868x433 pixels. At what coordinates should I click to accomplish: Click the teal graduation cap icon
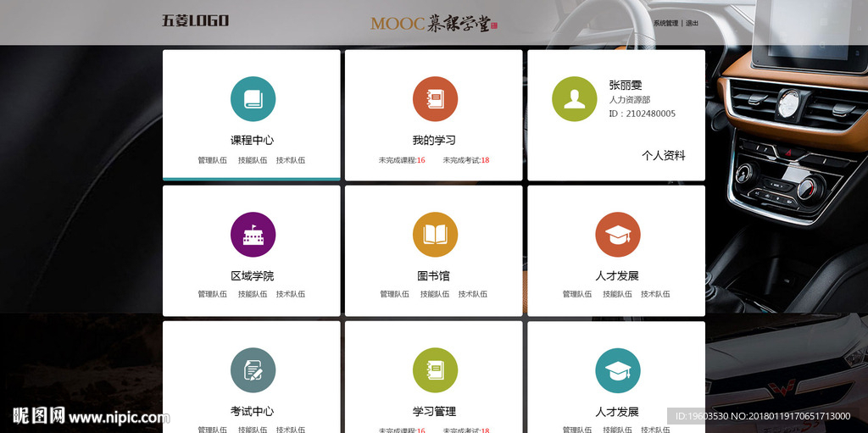pyautogui.click(x=618, y=370)
